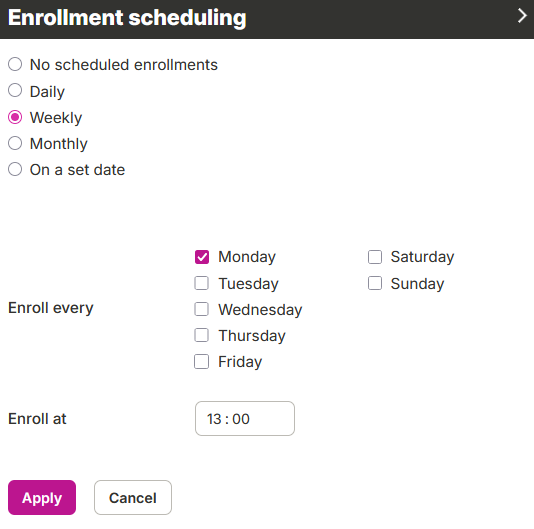Click the Weekly label text
Viewport: 534px width, 529px height.
[x=56, y=118]
